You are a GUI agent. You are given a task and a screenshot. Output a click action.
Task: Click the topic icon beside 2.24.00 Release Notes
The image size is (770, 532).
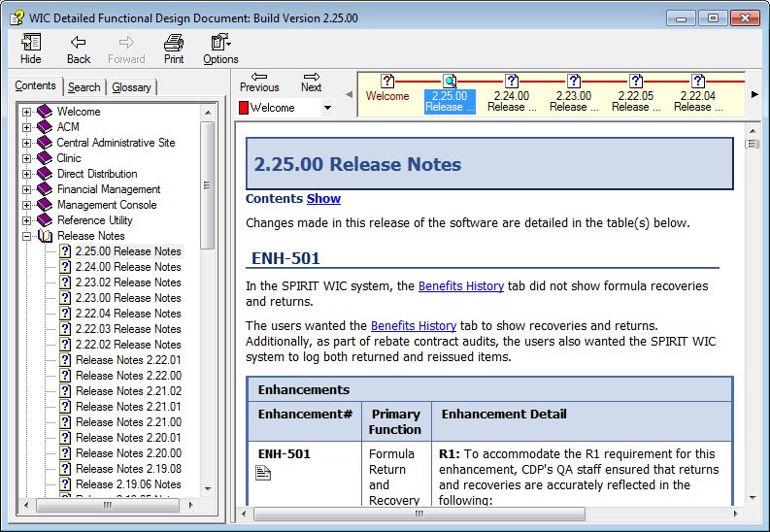(65, 267)
